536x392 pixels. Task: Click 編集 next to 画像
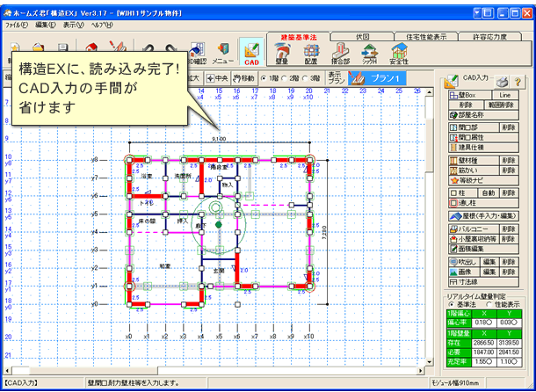[489, 272]
